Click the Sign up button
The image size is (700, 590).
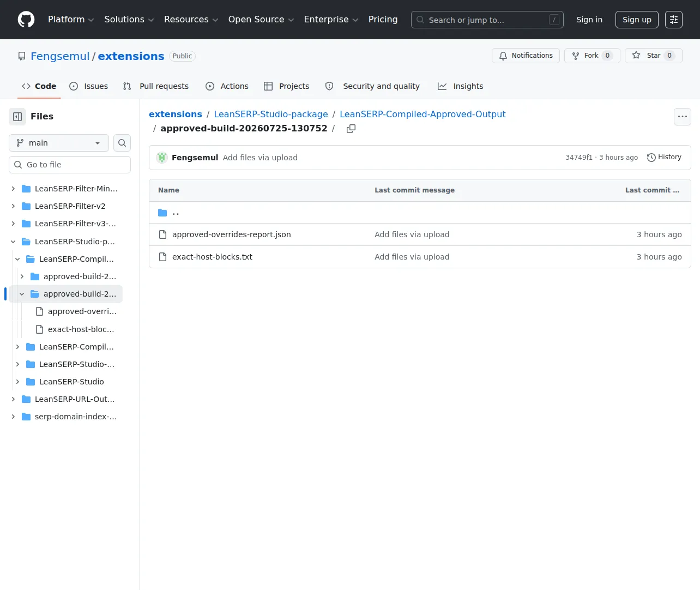(x=637, y=20)
